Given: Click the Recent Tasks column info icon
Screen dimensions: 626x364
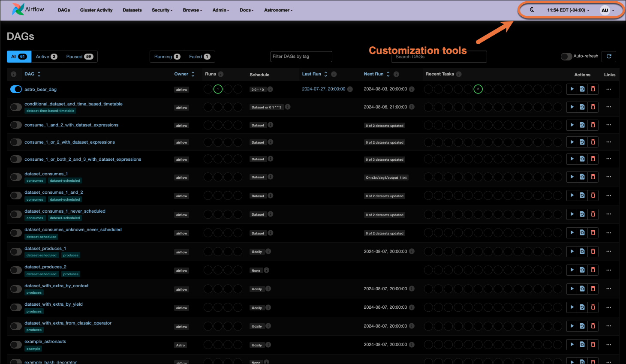Looking at the screenshot, I should click(459, 74).
